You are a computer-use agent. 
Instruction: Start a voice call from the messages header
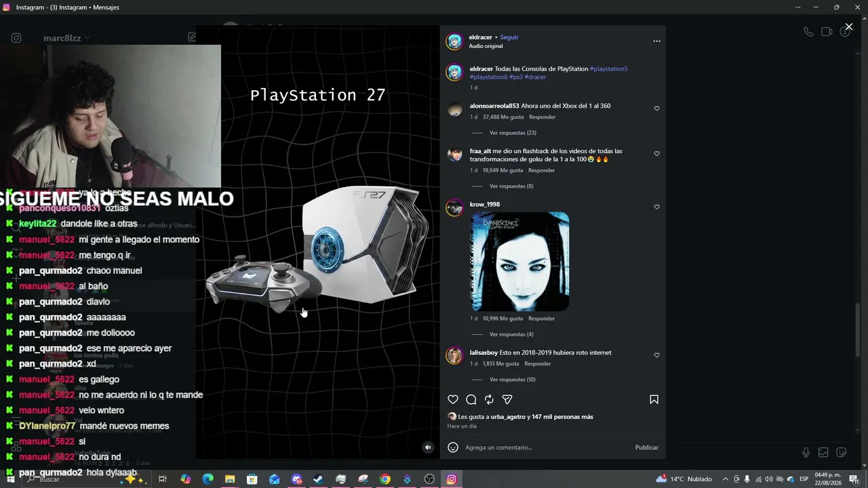(808, 32)
